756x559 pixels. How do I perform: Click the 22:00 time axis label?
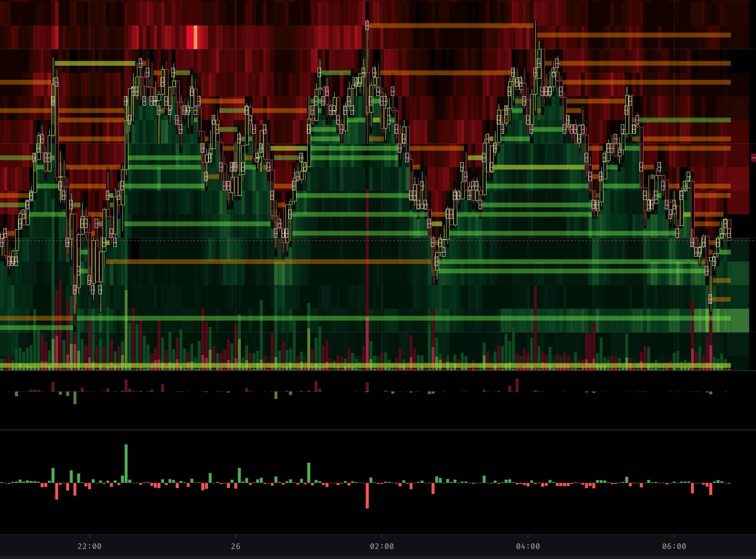click(89, 546)
